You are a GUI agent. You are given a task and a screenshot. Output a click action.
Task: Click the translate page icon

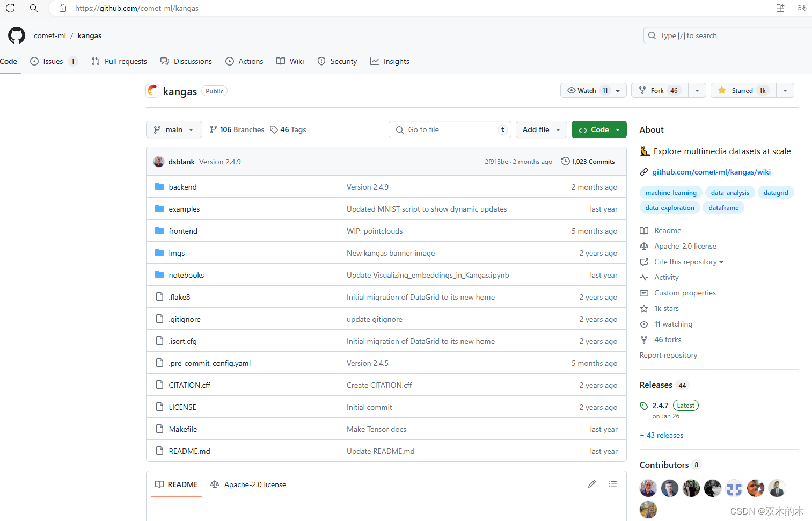point(802,8)
